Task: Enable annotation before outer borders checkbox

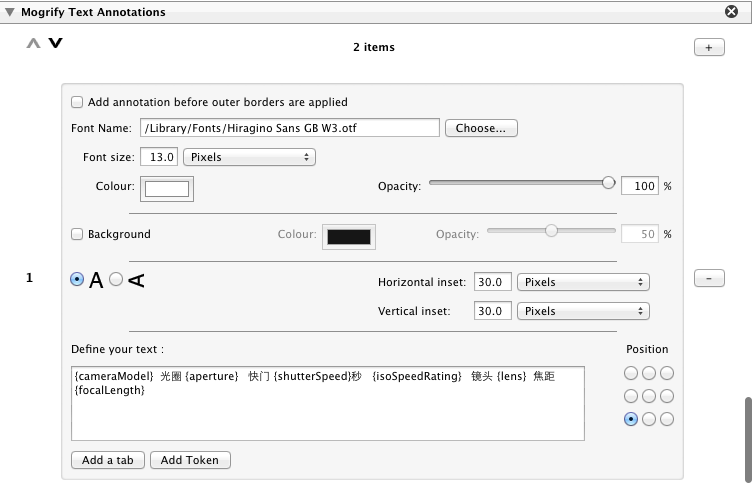Action: [x=77, y=102]
